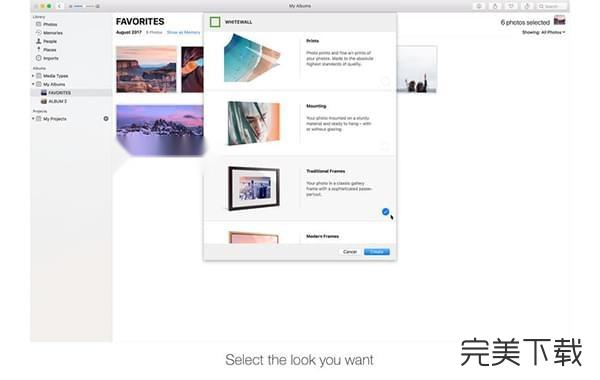Click the Modern Frames preview image
Image resolution: width=600 pixels, height=380 pixels.
point(254,237)
